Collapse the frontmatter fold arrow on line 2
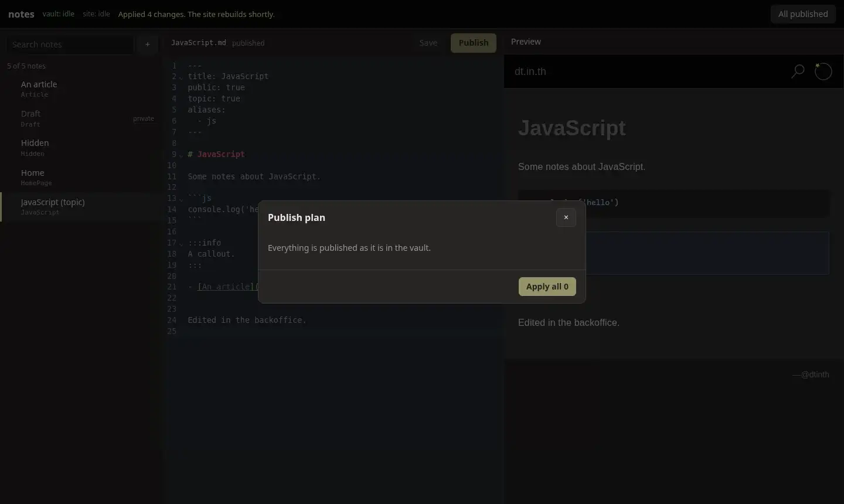 pyautogui.click(x=181, y=77)
